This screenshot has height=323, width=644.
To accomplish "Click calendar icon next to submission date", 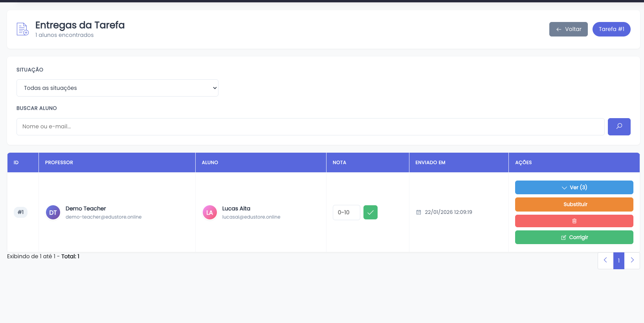I will click(x=418, y=212).
